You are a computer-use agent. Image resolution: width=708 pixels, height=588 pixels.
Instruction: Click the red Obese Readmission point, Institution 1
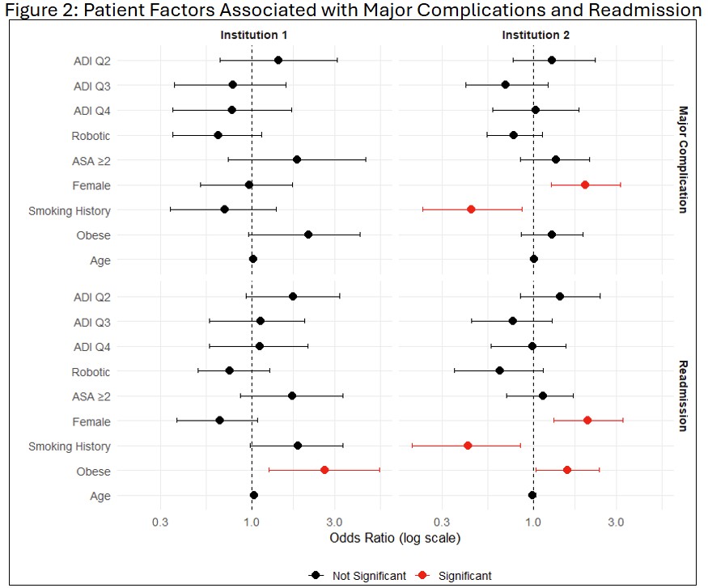tap(324, 470)
